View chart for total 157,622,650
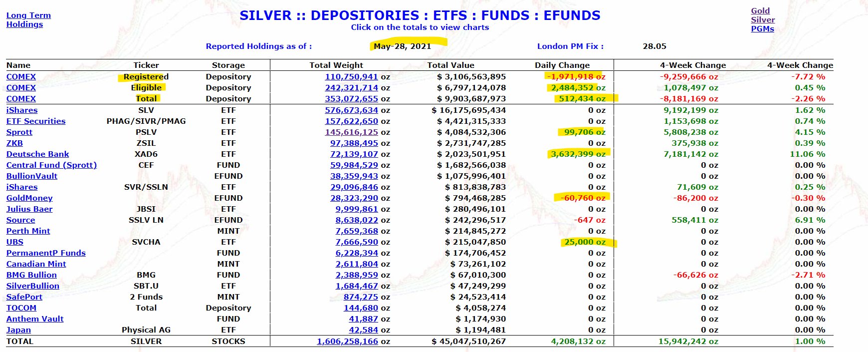Viewport: 868px width, 352px height. (352, 121)
